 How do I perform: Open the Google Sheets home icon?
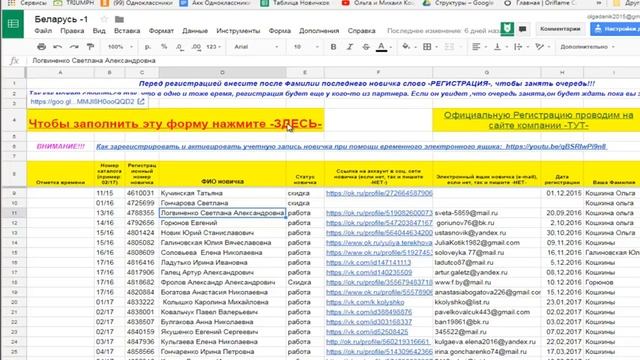pos(13,24)
